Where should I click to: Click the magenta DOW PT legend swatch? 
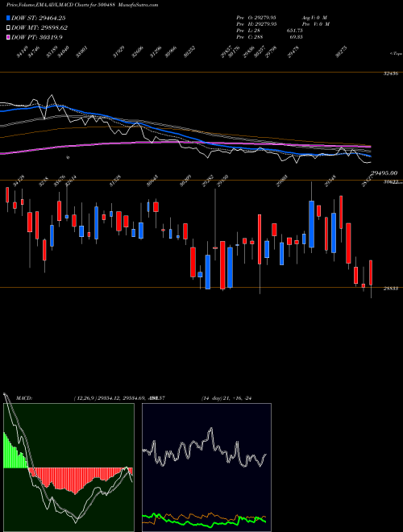coord(8,37)
